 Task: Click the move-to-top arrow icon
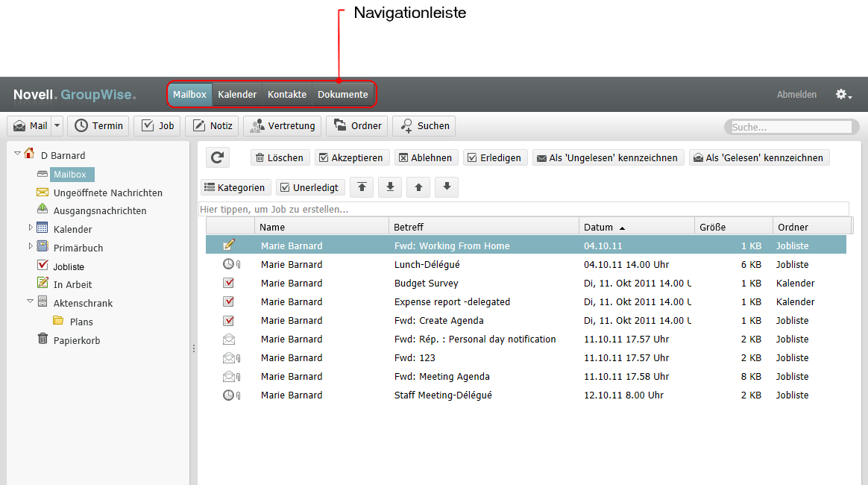pyautogui.click(x=362, y=187)
